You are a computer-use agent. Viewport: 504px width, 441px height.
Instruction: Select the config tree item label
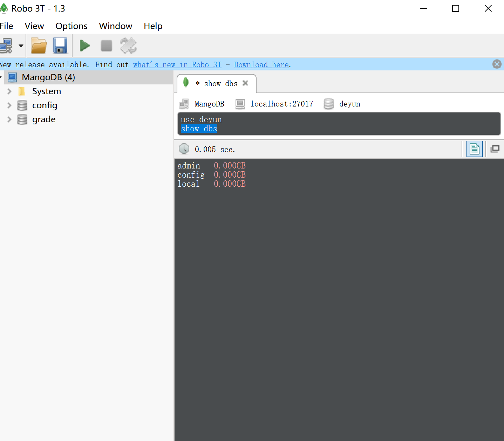point(45,105)
